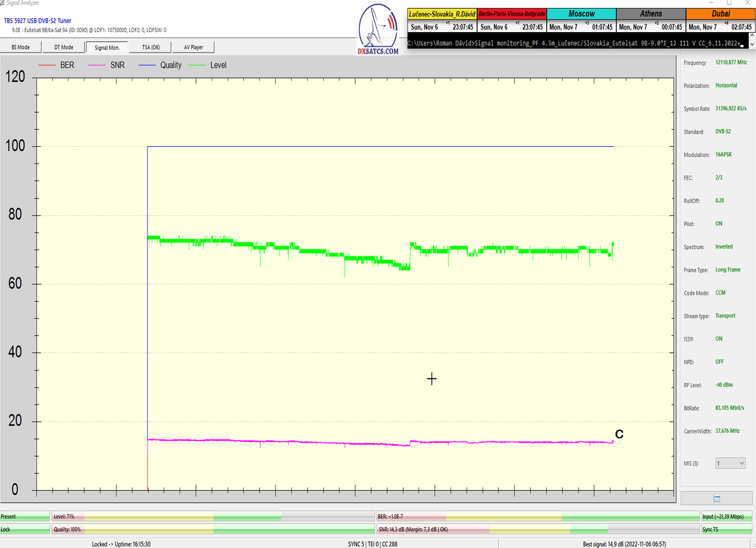756x548 pixels.
Task: Click the Lock status indicator
Action: pyautogui.click(x=25, y=530)
